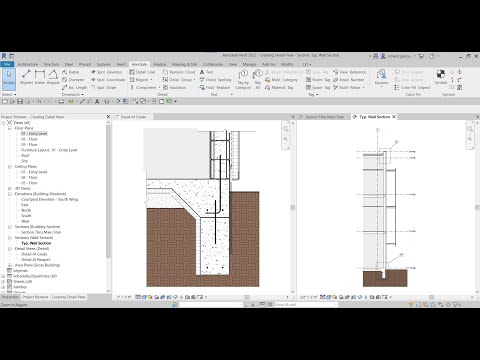This screenshot has height=360, width=480.
Task: Switch to the Manage ribbon tab
Action: pos(249,64)
